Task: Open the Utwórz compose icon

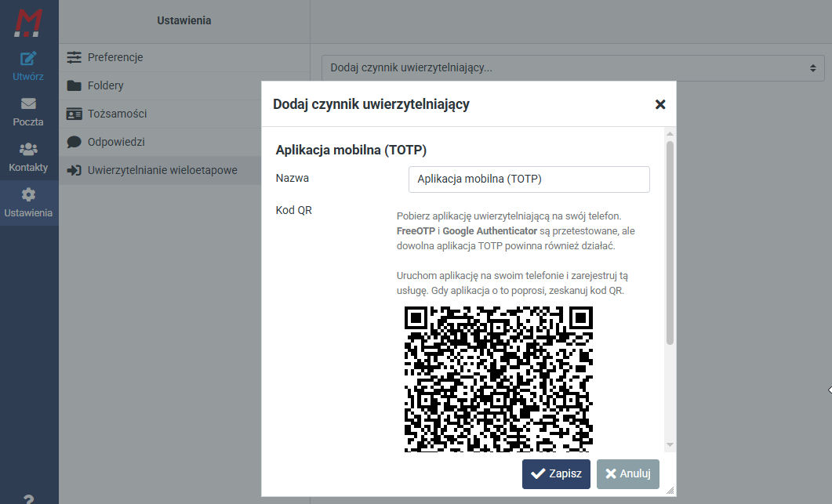Action: click(28, 58)
